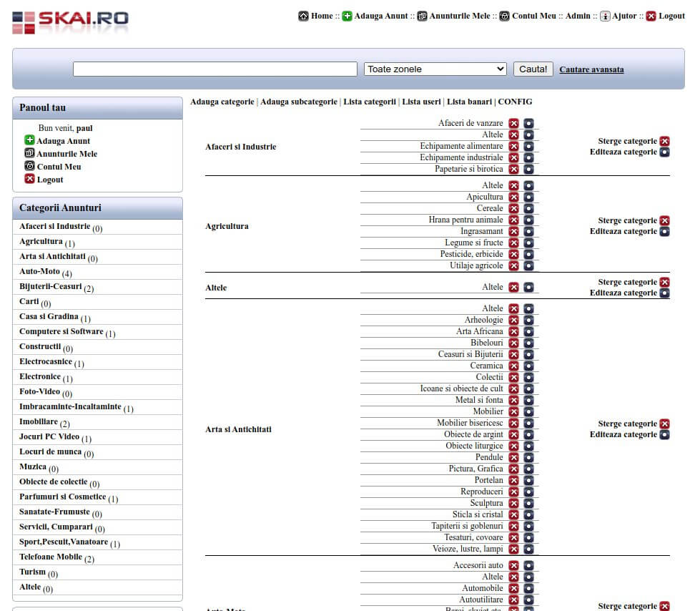
Task: Open Foto-Video category in sidebar
Action: (39, 391)
